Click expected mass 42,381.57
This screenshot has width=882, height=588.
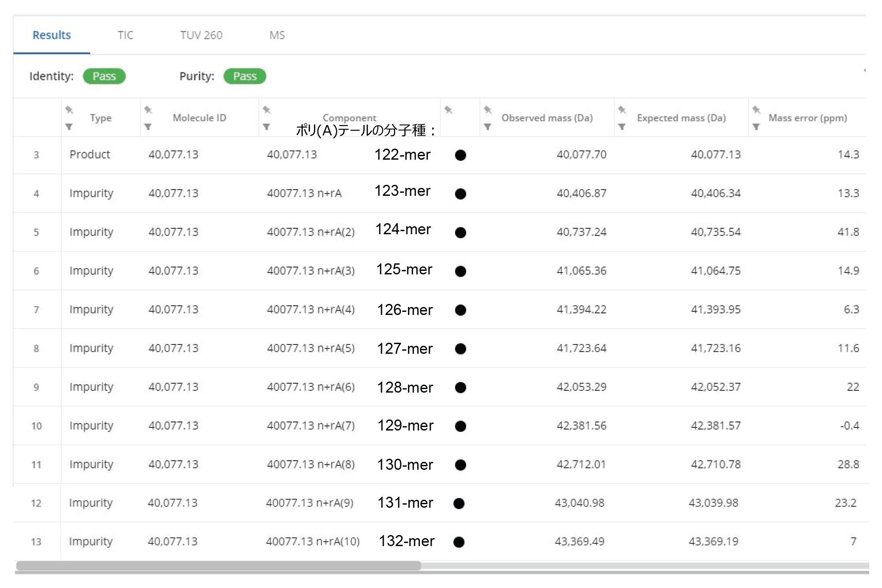716,426
